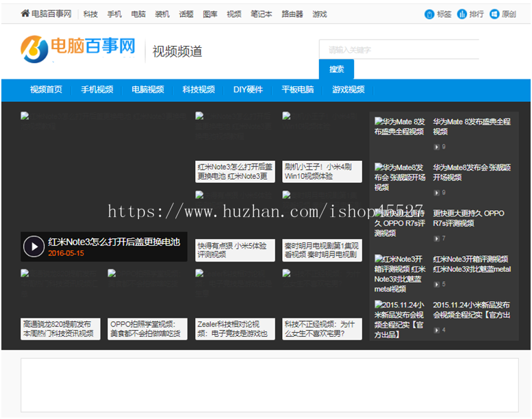Click 华为Mate8发布会 张靓颖开场视频 sidebar thumbnail
Screen dimensions: 532x419
click(400, 177)
